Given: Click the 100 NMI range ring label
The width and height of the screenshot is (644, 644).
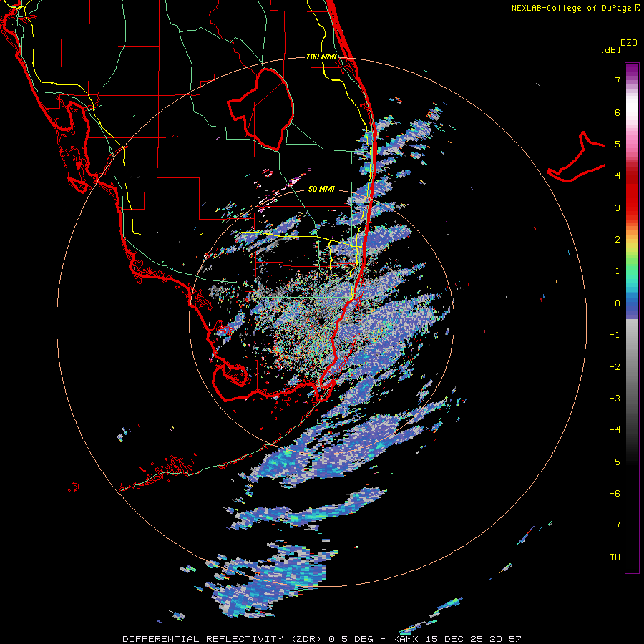Looking at the screenshot, I should (x=321, y=57).
